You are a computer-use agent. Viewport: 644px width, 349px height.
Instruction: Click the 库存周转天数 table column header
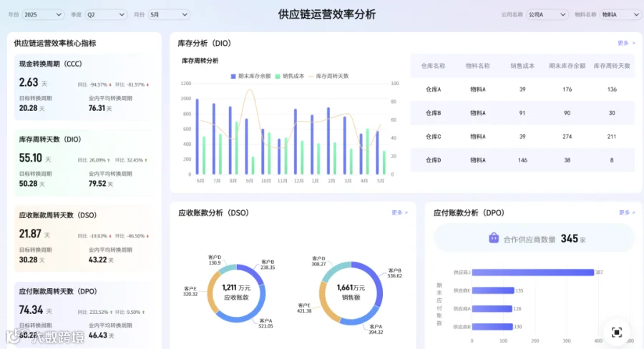[x=612, y=66]
